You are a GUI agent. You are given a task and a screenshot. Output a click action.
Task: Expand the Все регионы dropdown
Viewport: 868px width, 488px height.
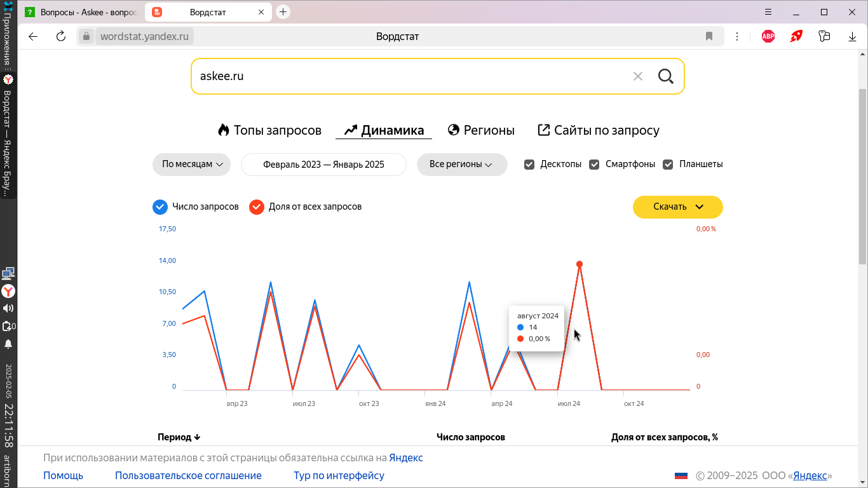[x=462, y=164]
